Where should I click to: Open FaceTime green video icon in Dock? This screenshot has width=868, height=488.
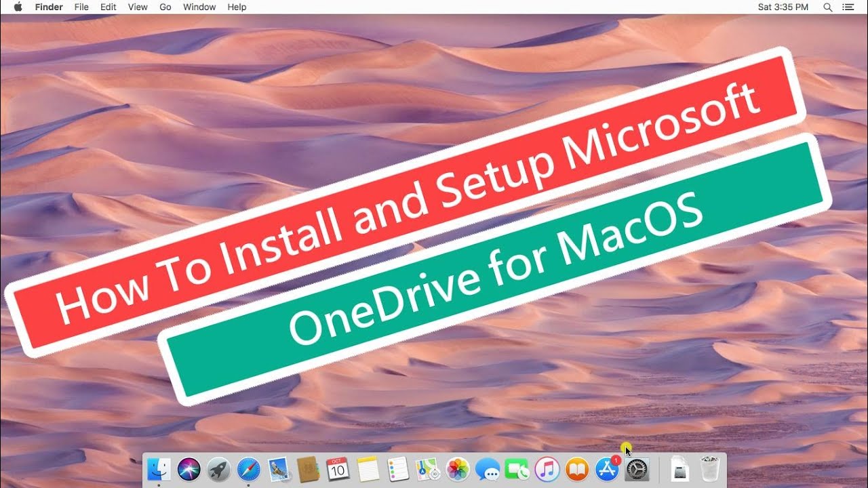pos(517,469)
